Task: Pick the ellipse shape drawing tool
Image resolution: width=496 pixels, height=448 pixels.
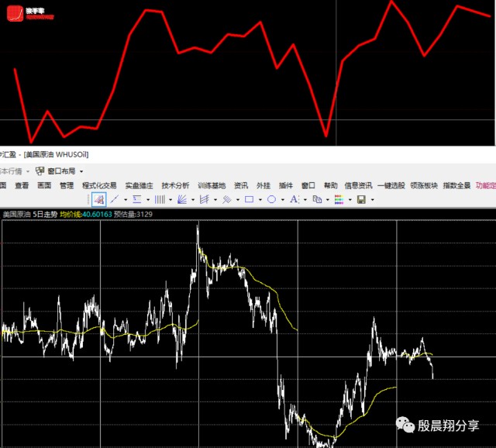Action: (x=271, y=200)
